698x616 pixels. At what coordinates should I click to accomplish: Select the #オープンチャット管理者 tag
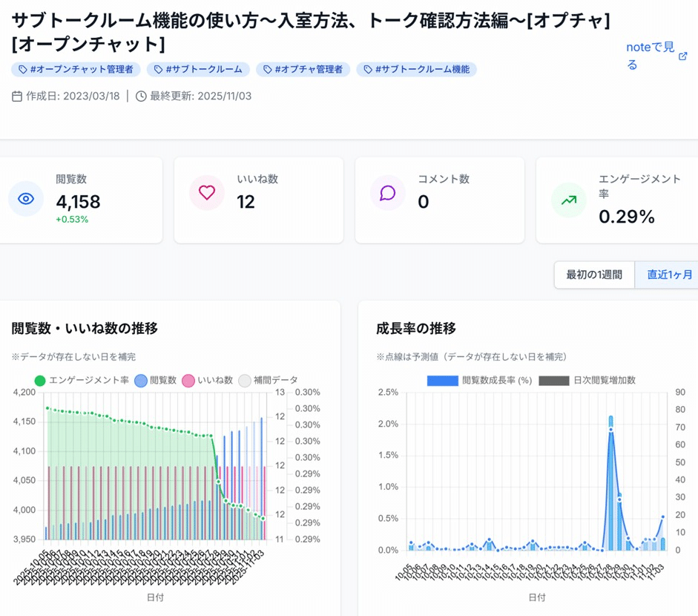pos(76,70)
